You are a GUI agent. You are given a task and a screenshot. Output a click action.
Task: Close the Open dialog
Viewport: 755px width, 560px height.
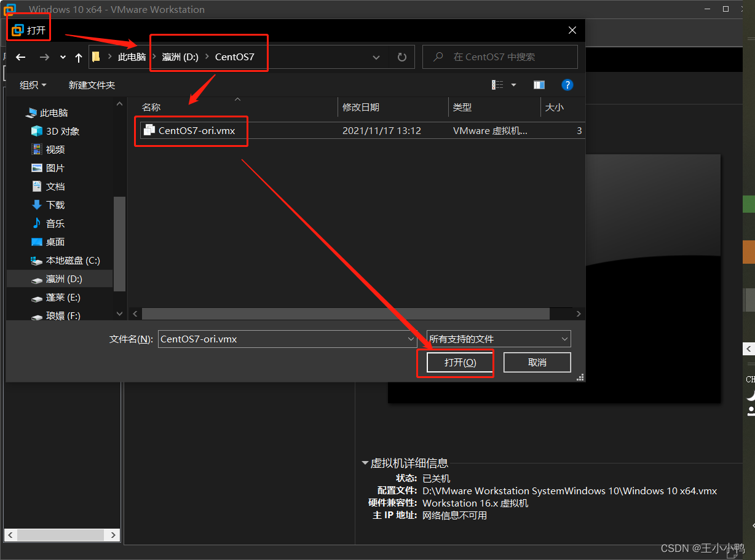click(x=572, y=30)
